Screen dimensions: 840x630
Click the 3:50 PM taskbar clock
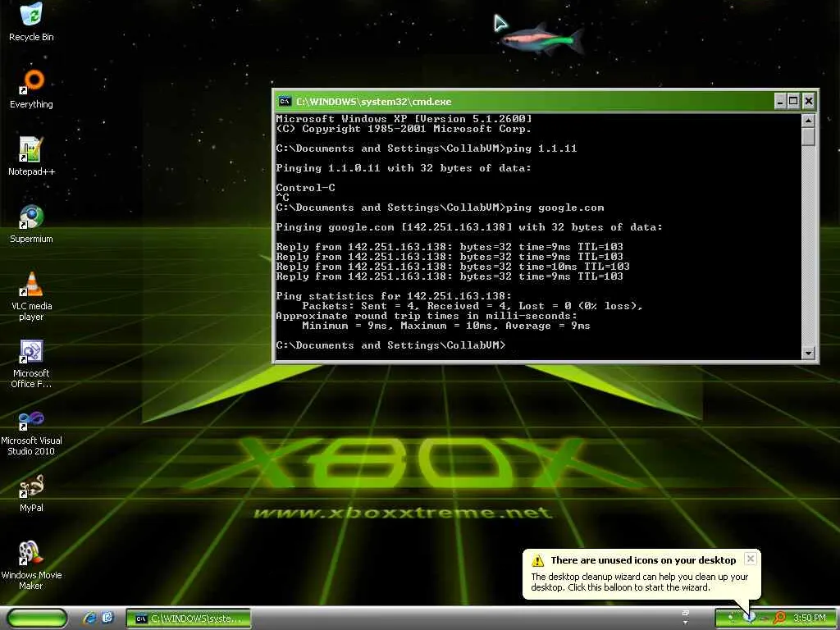[810, 619]
